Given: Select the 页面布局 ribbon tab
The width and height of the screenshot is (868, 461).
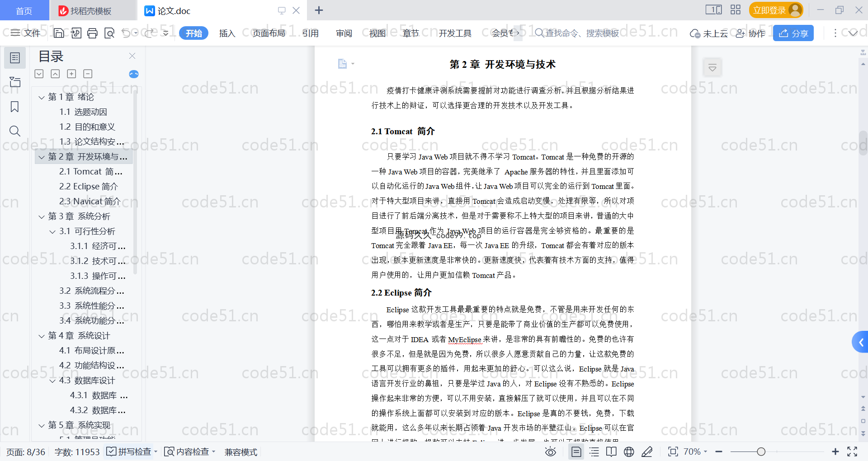Looking at the screenshot, I should (269, 33).
